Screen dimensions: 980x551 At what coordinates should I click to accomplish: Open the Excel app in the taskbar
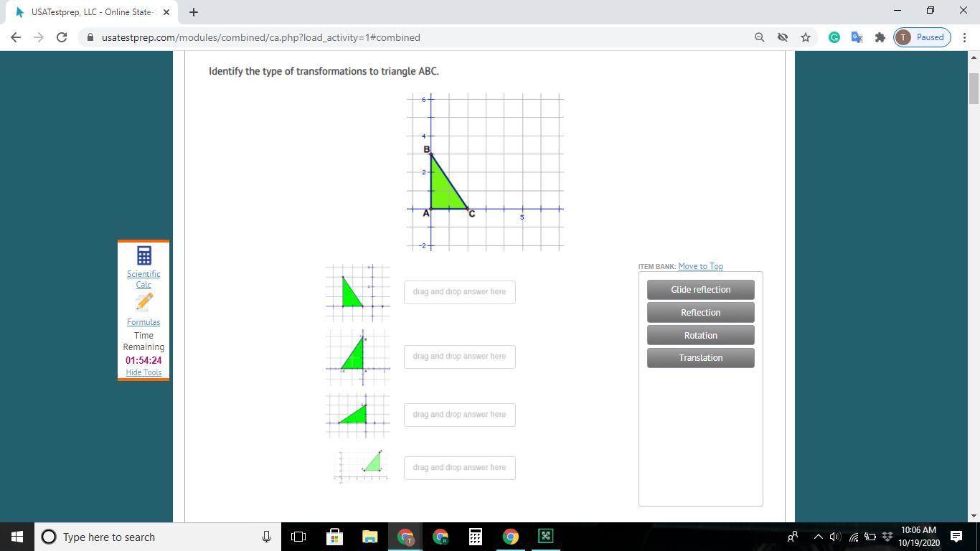[545, 537]
